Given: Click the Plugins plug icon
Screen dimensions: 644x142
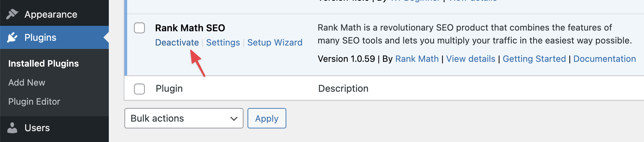Looking at the screenshot, I should [x=12, y=37].
